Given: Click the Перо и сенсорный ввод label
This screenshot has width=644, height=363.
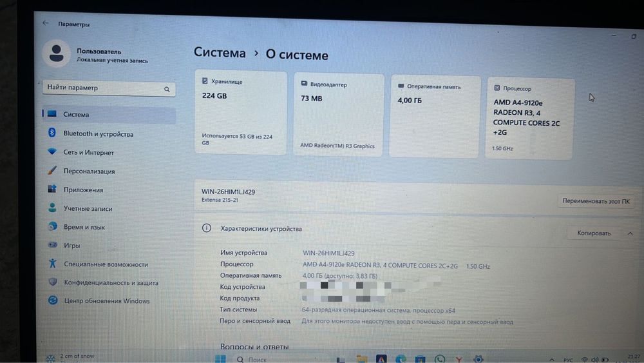Looking at the screenshot, I should point(254,320).
